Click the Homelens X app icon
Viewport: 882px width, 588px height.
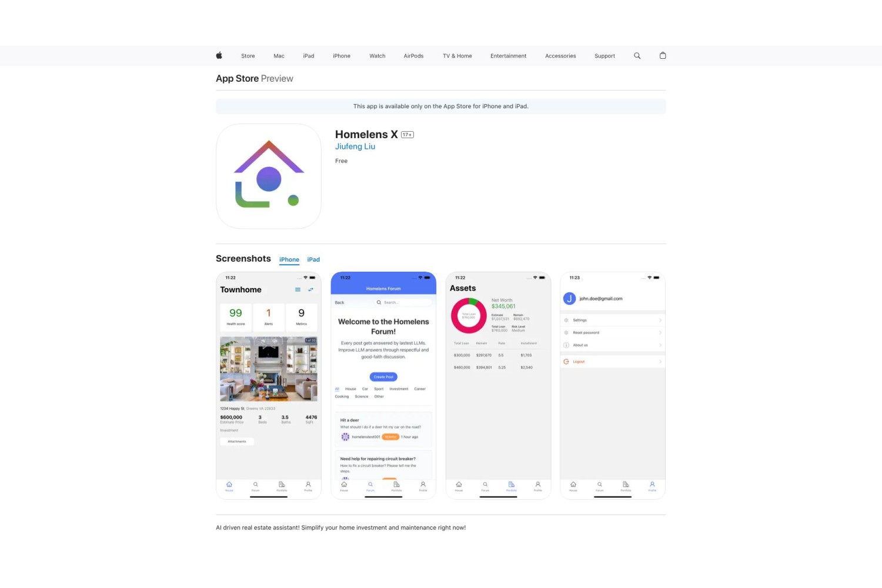click(x=269, y=176)
